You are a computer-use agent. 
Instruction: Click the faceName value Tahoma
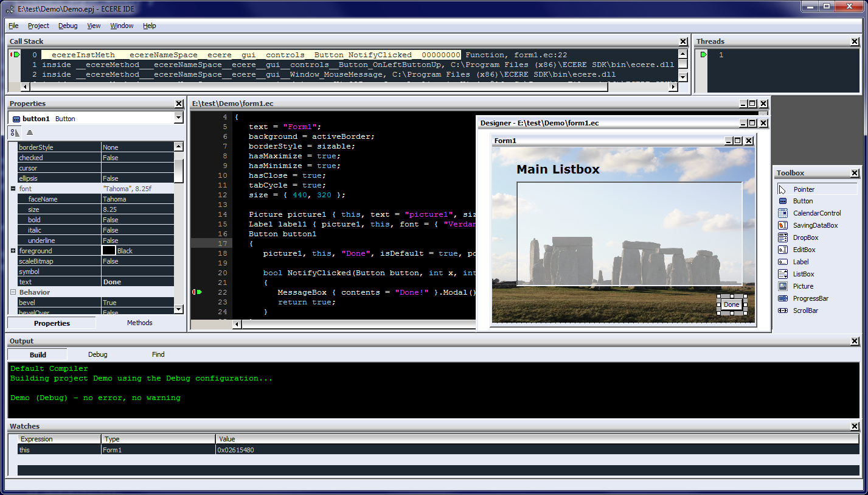pos(137,199)
